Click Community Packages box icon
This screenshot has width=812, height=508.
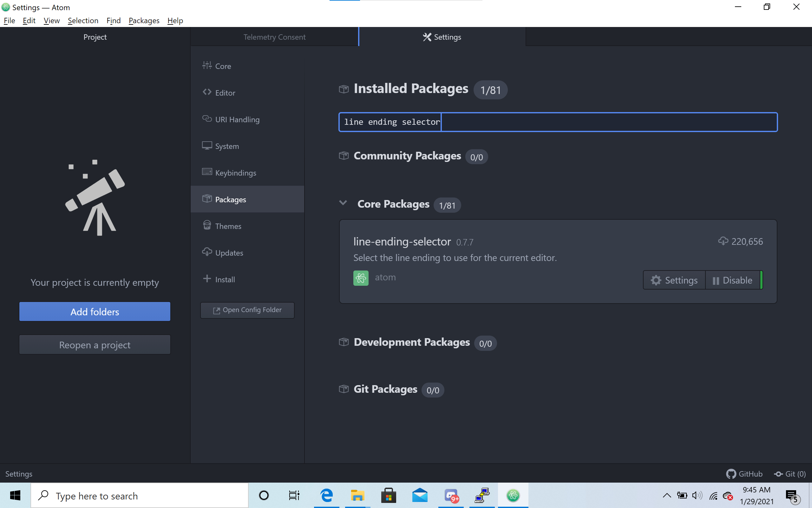click(x=344, y=156)
